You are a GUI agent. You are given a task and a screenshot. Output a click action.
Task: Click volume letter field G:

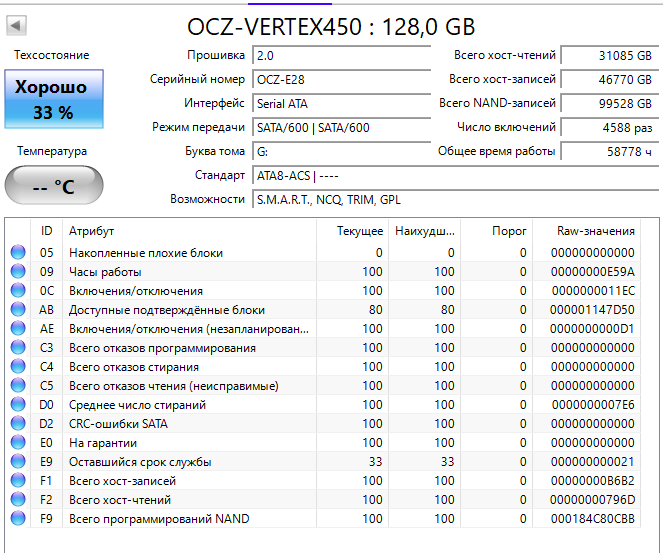pyautogui.click(x=342, y=151)
